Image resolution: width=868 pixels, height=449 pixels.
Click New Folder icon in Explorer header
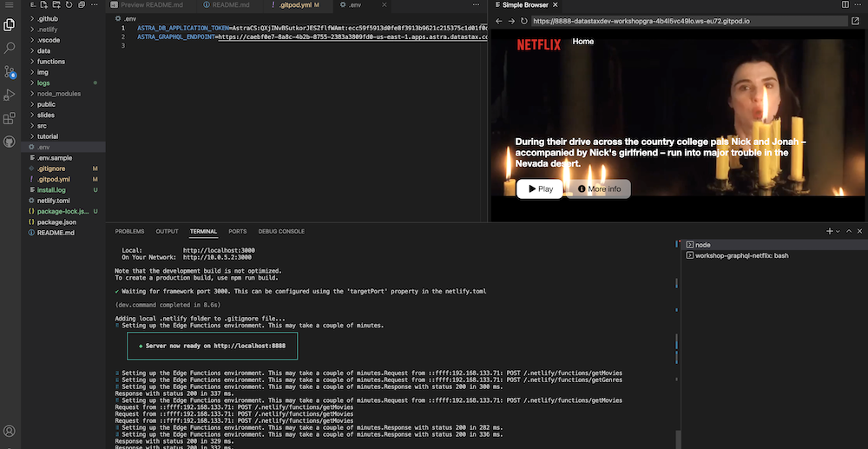pyautogui.click(x=56, y=4)
